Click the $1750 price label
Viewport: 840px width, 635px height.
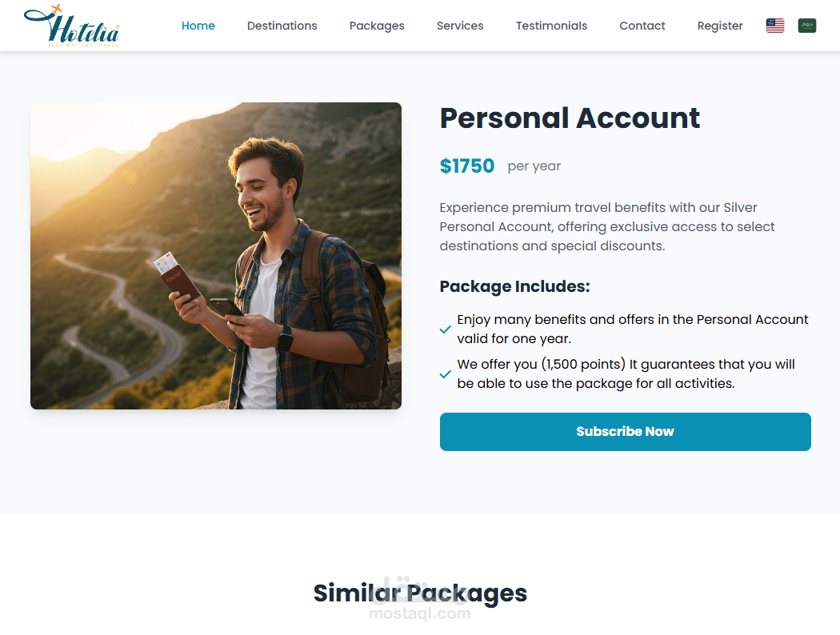(466, 166)
